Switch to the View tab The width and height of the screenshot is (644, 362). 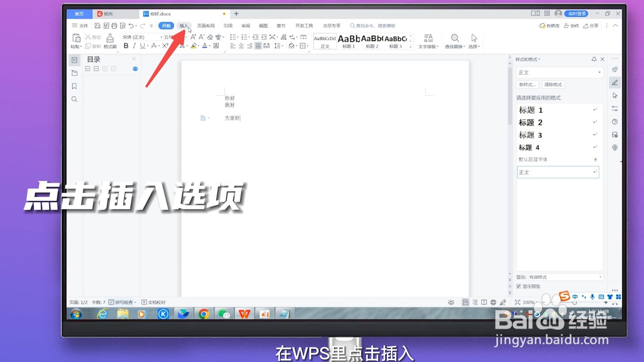263,26
